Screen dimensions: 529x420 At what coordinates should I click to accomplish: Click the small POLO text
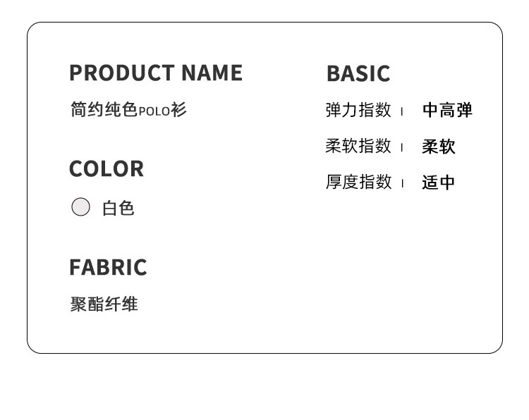point(154,111)
